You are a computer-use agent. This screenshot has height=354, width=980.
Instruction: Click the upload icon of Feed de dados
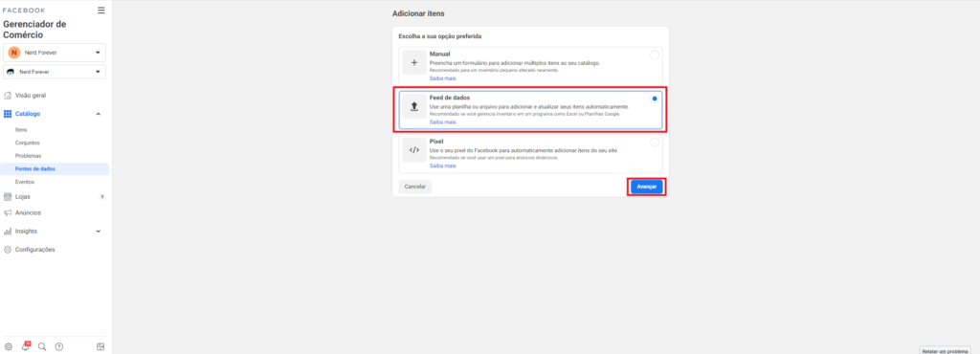click(x=413, y=107)
